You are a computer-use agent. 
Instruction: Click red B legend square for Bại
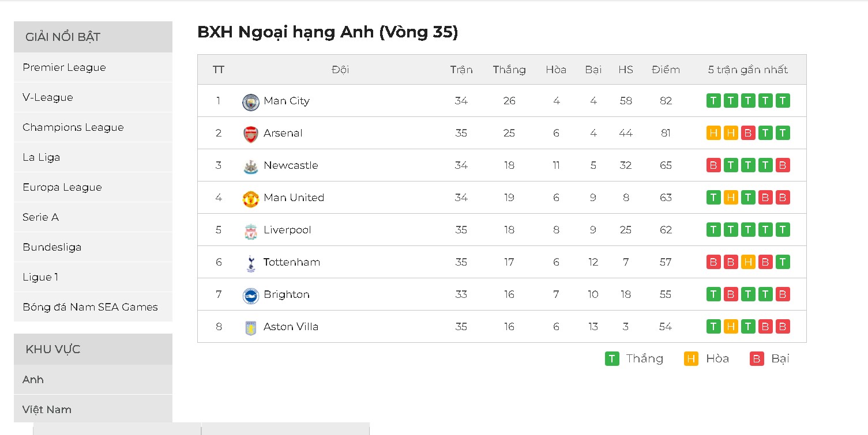[x=757, y=359]
